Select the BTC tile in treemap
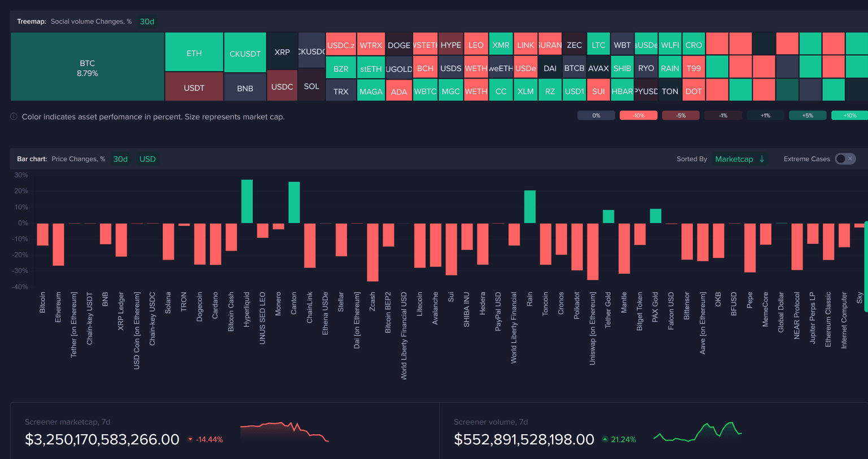Viewport: 868px width, 459px height. coord(88,67)
